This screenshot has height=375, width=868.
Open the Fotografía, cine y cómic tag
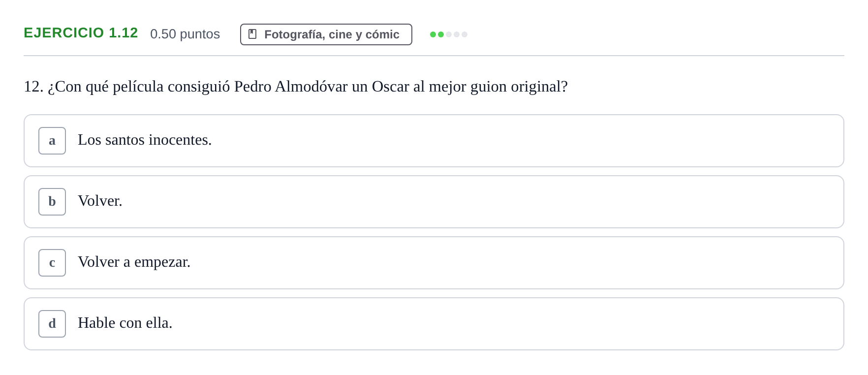tap(326, 34)
